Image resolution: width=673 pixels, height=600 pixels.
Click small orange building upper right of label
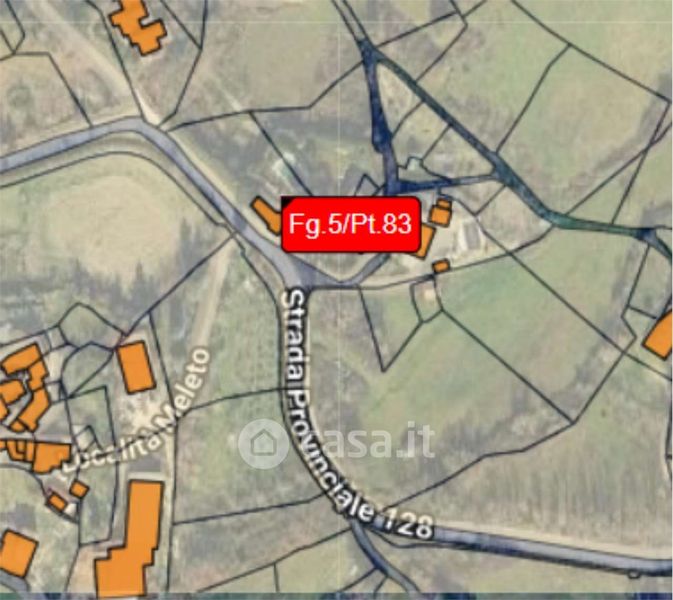tap(441, 212)
